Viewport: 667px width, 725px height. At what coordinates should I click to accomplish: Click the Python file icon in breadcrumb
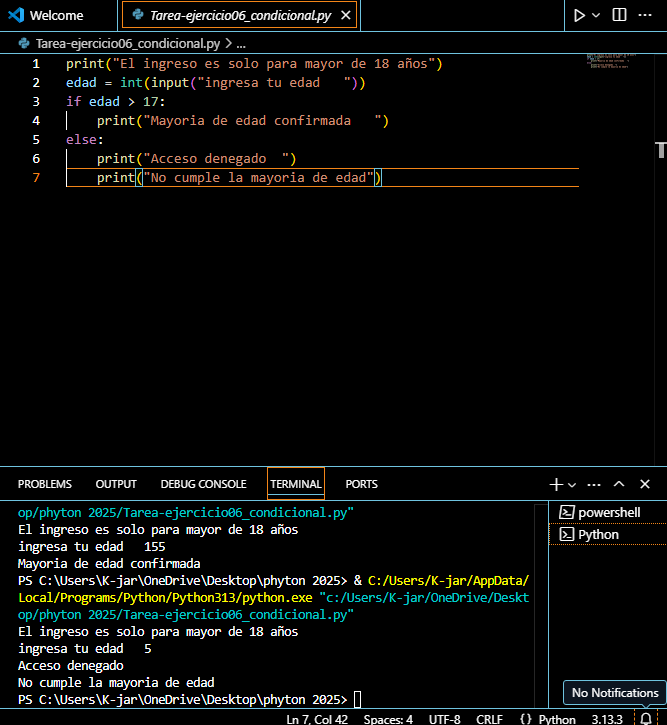(x=24, y=43)
